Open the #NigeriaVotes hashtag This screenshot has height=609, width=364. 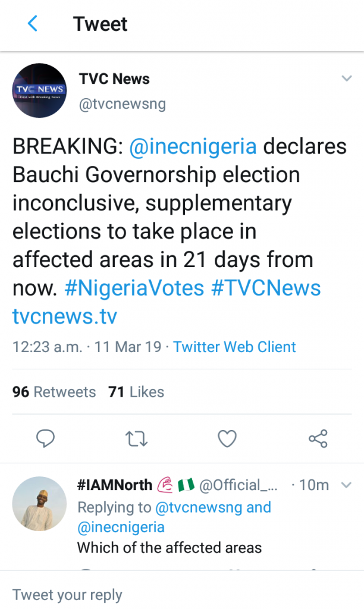(x=133, y=288)
